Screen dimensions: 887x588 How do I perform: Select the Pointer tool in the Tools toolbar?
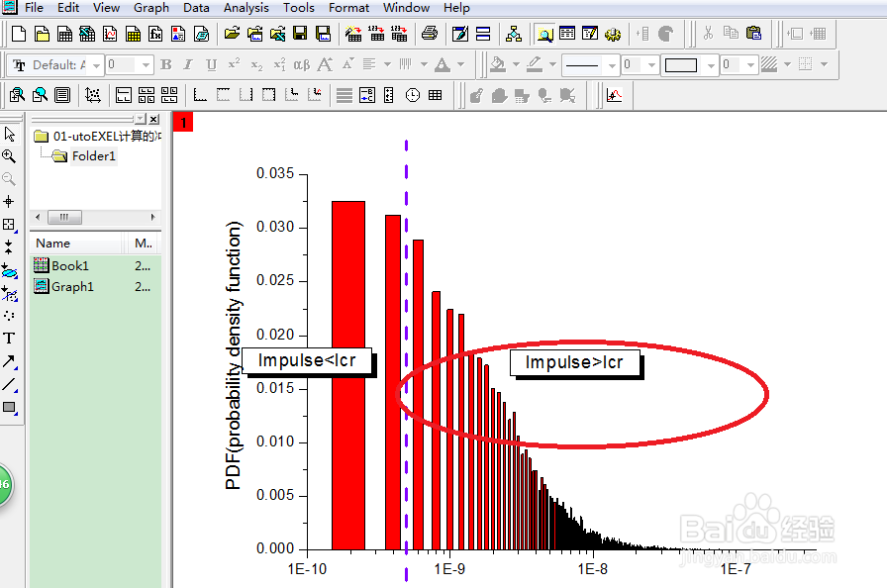tap(9, 134)
